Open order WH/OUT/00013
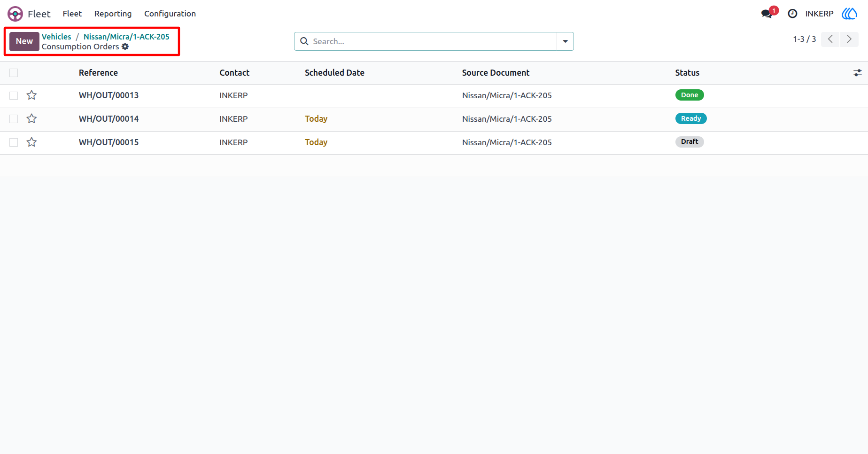868x454 pixels. (108, 95)
